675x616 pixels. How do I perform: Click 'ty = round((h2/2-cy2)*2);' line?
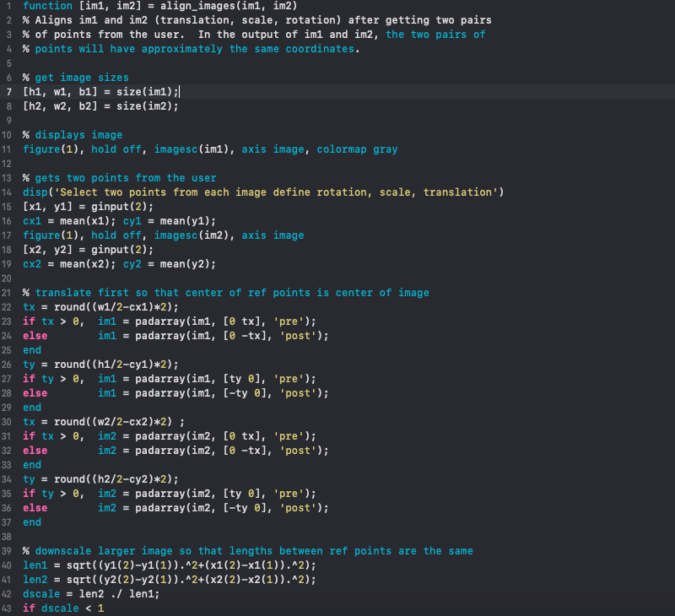click(100, 479)
